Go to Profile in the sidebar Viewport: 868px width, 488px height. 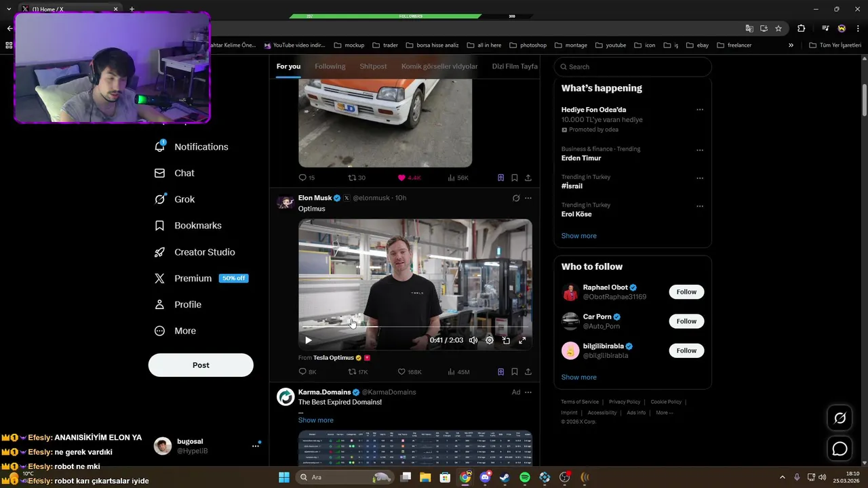178,305
